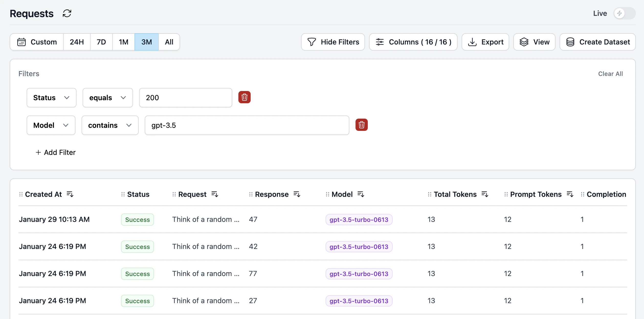644x319 pixels.
Task: Open the Export download icon
Action: (x=472, y=42)
